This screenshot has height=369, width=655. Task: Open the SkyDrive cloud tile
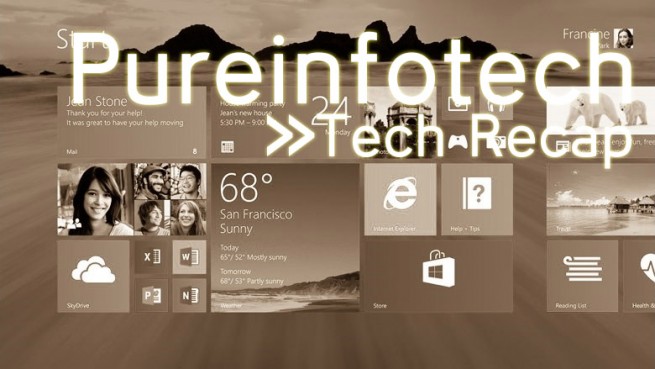click(x=93, y=276)
